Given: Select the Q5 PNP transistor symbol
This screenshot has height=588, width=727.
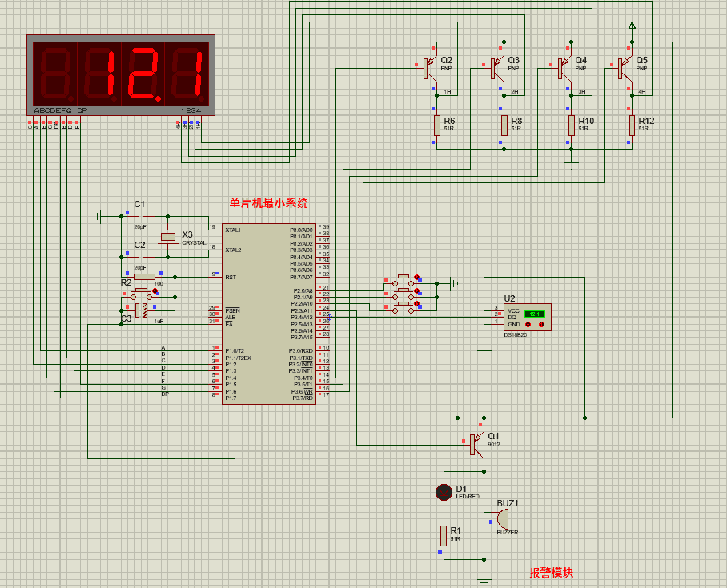Looking at the screenshot, I should 625,69.
